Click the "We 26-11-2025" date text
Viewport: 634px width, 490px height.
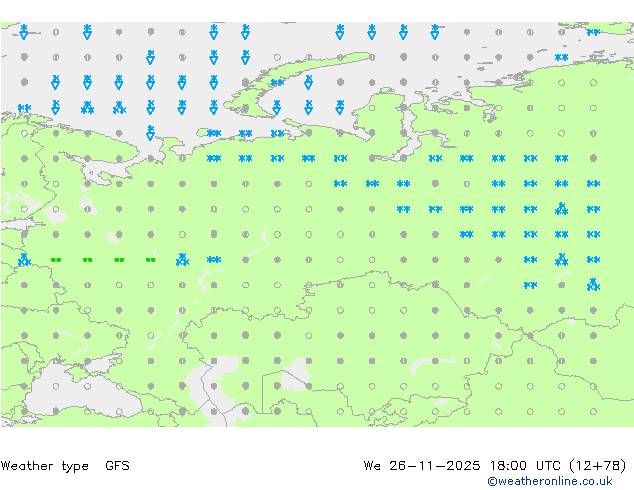tap(422, 465)
